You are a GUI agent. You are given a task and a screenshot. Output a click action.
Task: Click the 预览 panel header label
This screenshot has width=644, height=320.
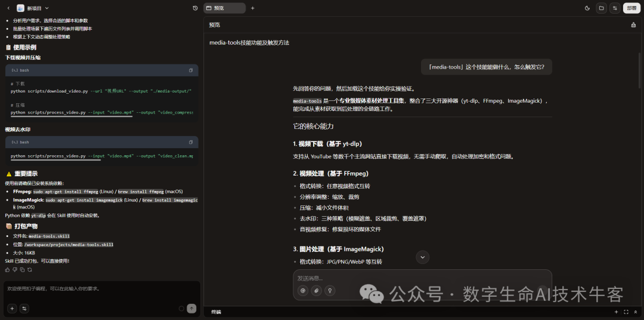[215, 25]
